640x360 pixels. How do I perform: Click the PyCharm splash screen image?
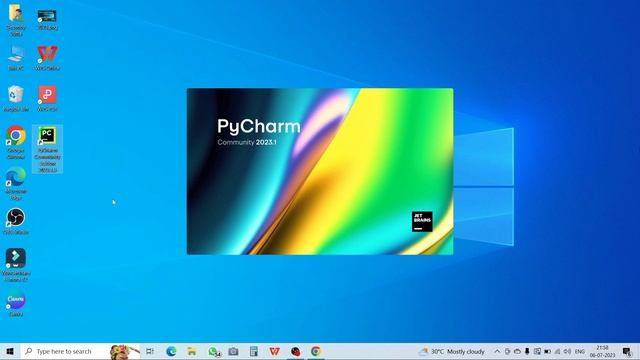pos(320,171)
